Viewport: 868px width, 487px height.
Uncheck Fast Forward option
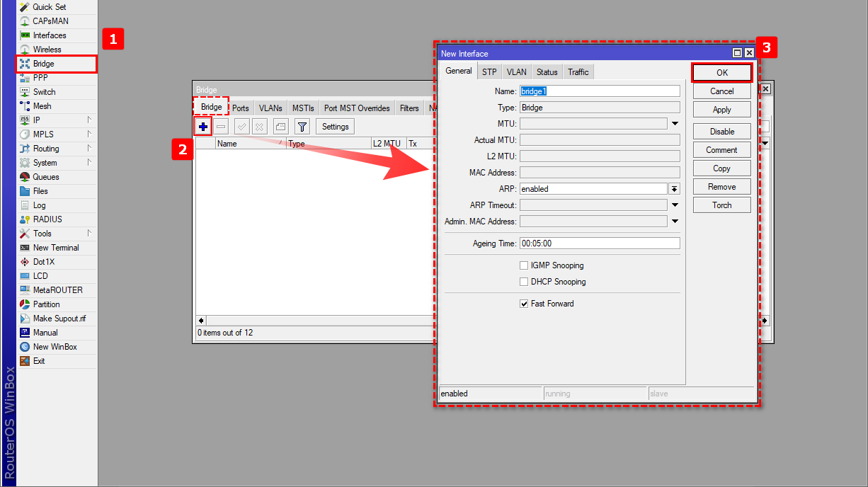tap(524, 304)
